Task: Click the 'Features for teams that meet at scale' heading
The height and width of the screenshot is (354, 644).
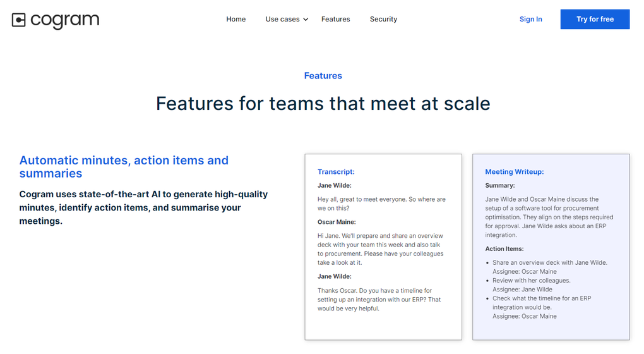Action: coord(323,103)
